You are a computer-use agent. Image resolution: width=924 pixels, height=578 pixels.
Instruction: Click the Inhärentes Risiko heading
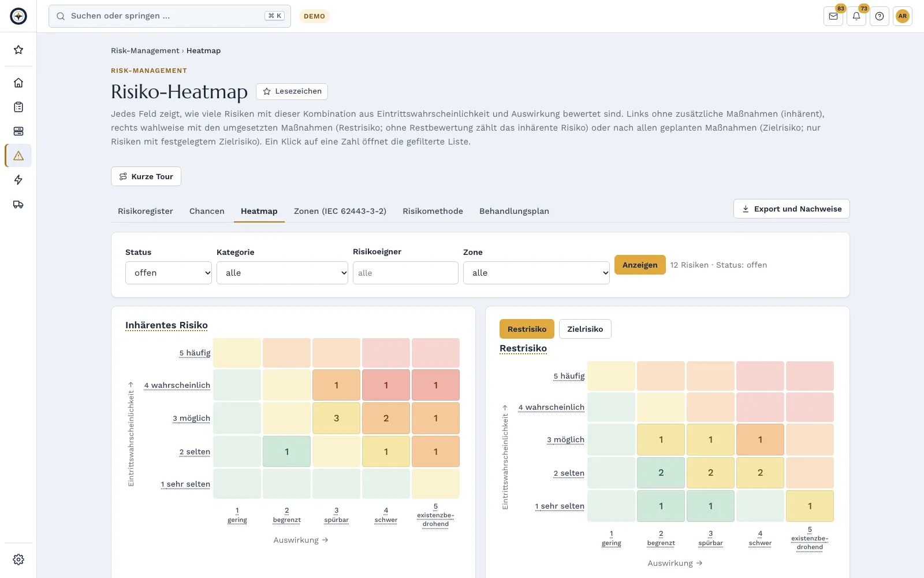166,325
